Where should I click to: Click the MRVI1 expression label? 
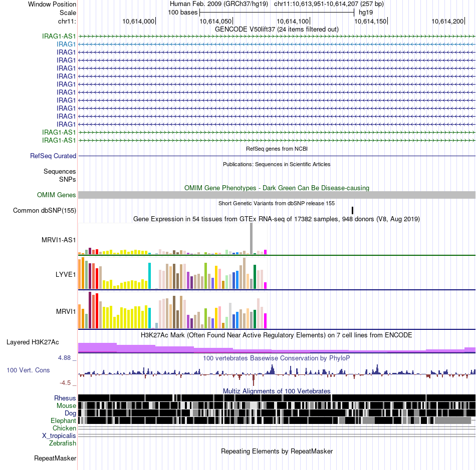66,311
